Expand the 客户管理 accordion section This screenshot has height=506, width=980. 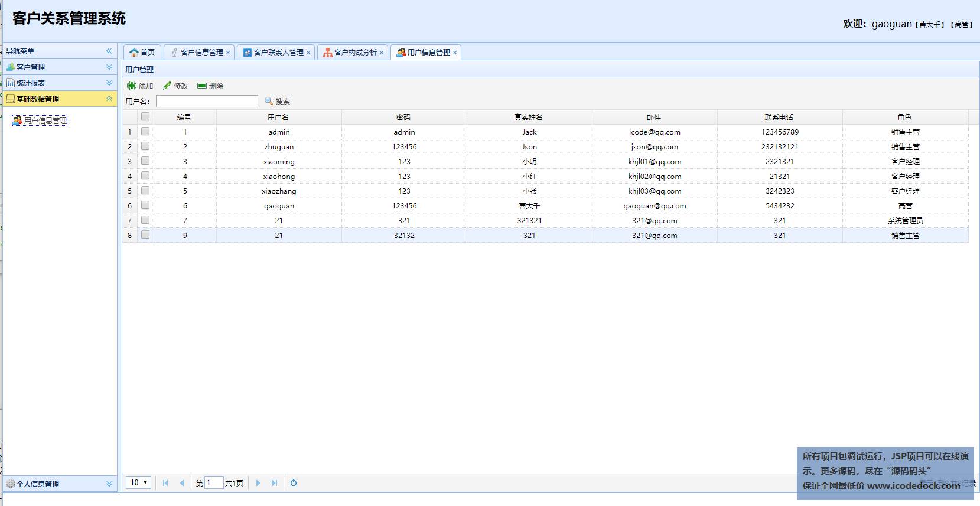click(109, 67)
